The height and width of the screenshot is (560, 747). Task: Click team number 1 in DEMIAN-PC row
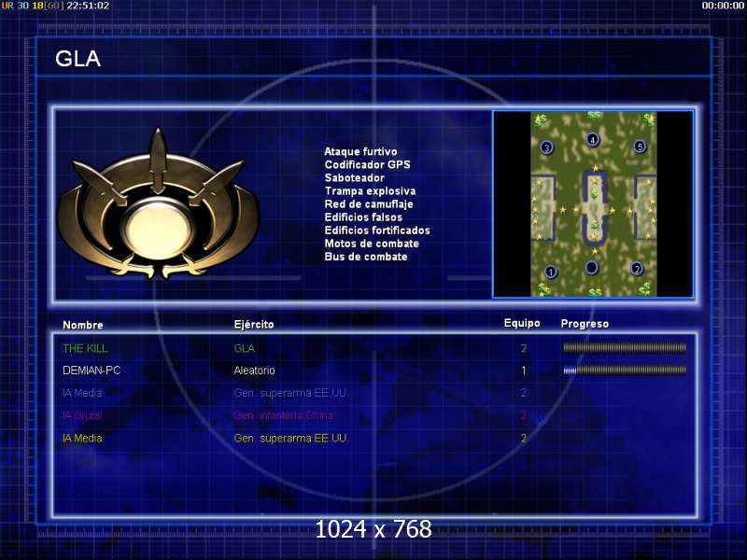[524, 370]
